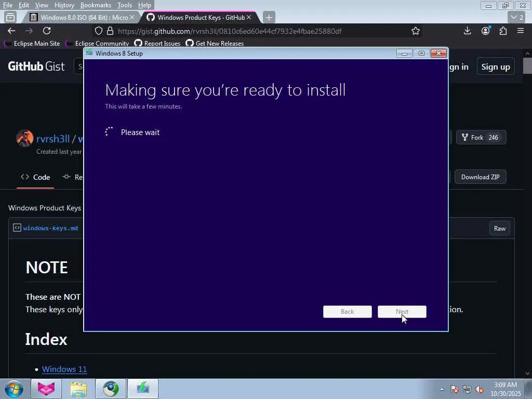Minimize the Windows 8 Setup window

pos(404,54)
